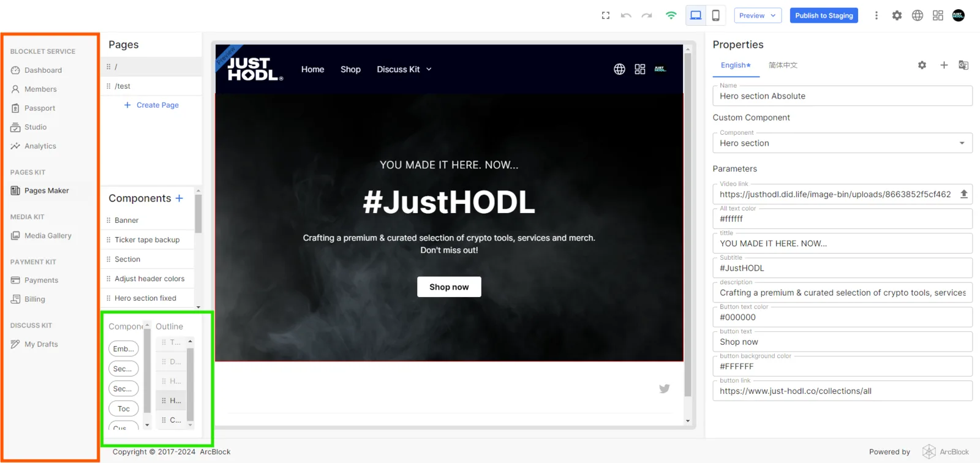
Task: Click the Shop now button
Action: 449,287
